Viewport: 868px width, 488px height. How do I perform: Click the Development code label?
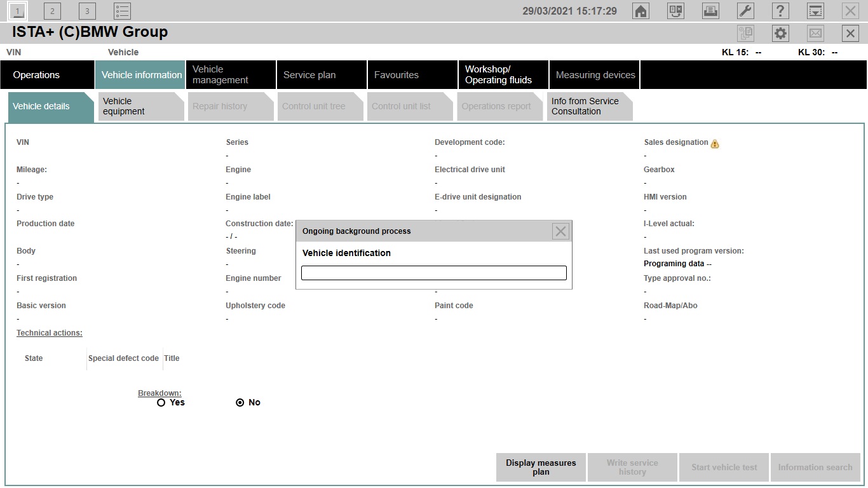pyautogui.click(x=470, y=142)
